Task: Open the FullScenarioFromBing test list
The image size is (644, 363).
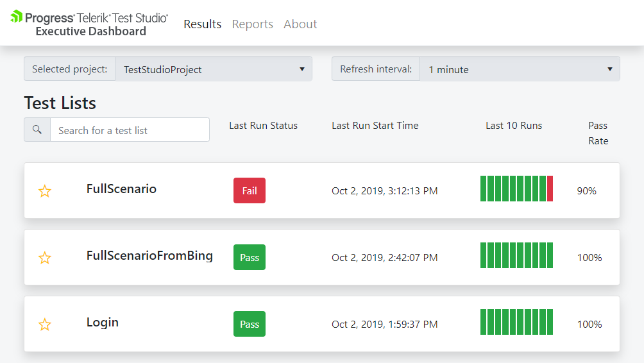Action: tap(149, 256)
